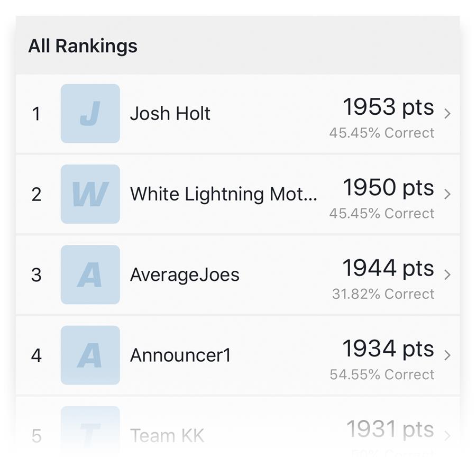
Task: Select the AverageJoes team name
Action: 185,275
